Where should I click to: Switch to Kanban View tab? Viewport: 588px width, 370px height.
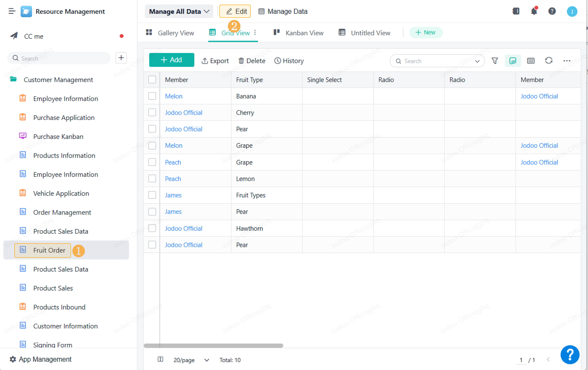pos(299,33)
